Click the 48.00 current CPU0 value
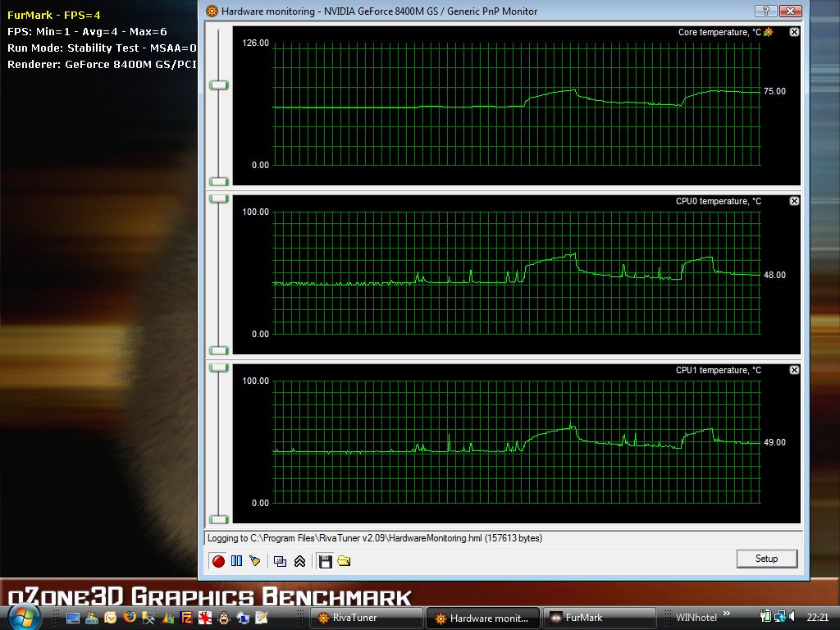Screen dimensions: 840x630 click(x=774, y=276)
